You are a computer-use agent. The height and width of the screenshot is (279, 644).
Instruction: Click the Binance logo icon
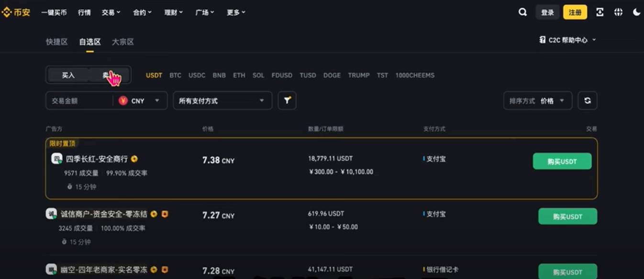pyautogui.click(x=7, y=12)
